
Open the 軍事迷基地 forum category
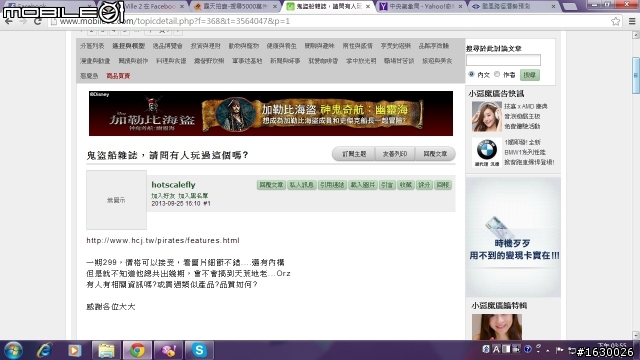click(247, 61)
